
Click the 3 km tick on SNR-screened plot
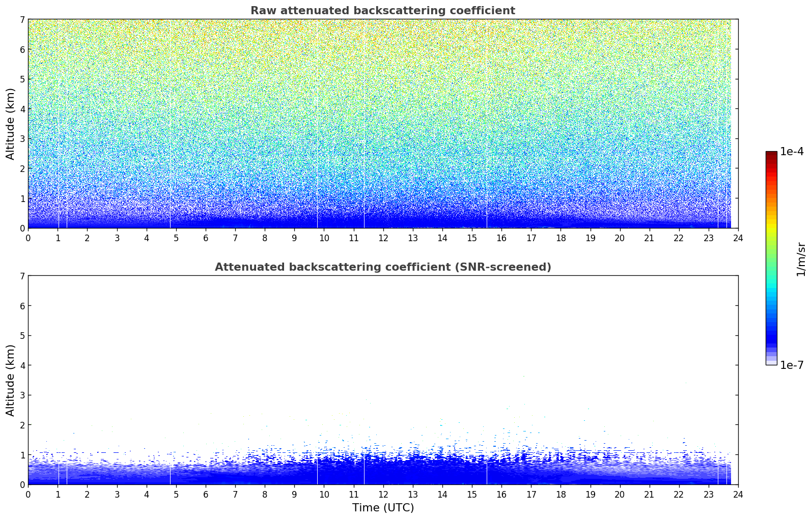click(22, 395)
